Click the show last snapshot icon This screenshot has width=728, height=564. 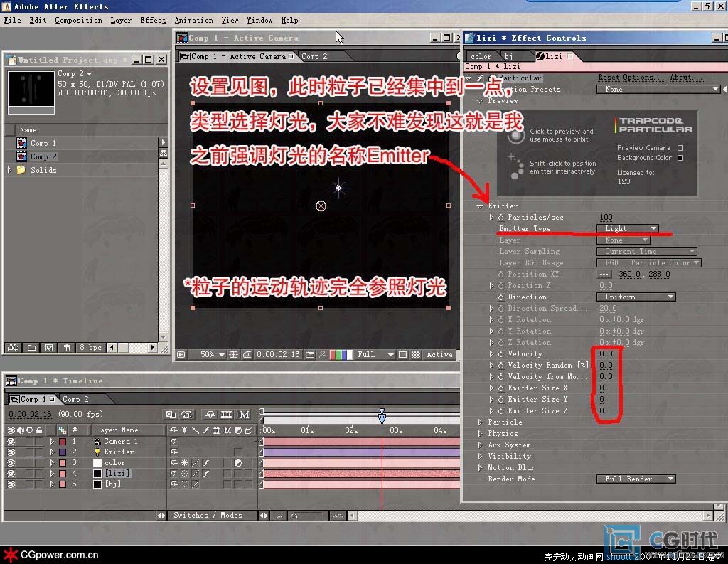pos(322,354)
